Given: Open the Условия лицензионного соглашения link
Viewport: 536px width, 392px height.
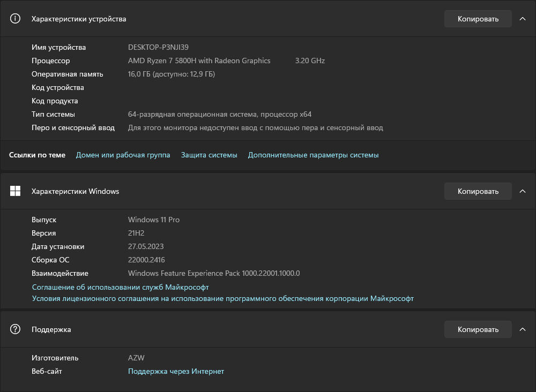Looking at the screenshot, I should point(222,298).
